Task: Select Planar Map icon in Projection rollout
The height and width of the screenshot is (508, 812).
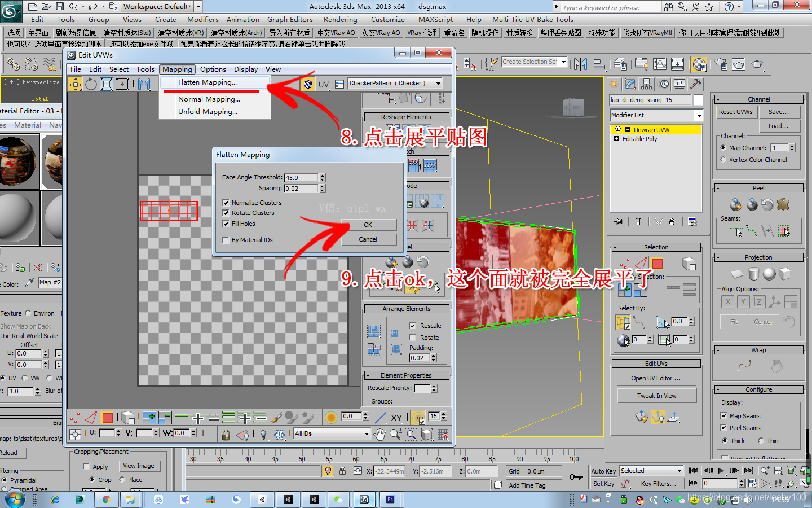Action: tap(738, 274)
